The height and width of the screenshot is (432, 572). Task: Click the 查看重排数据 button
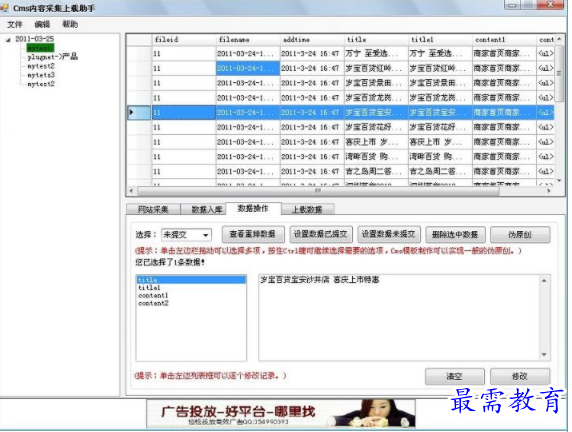coord(253,234)
